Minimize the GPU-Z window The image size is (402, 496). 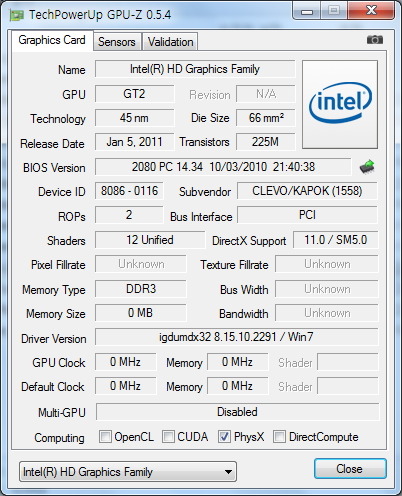[307, 11]
